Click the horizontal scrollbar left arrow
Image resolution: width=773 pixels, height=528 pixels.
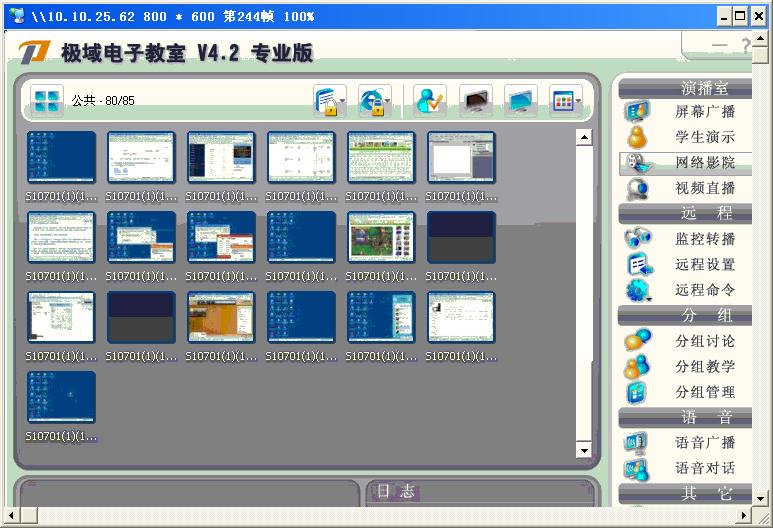pos(12,516)
